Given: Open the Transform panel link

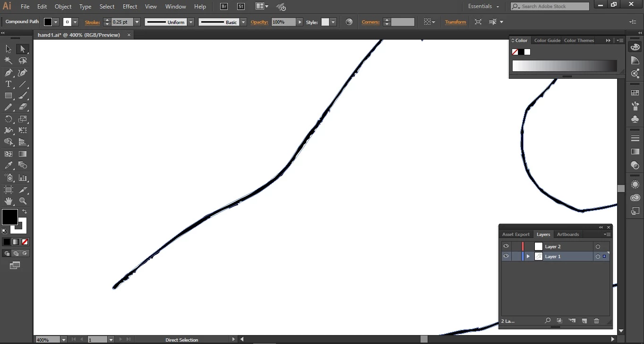Looking at the screenshot, I should pos(455,22).
